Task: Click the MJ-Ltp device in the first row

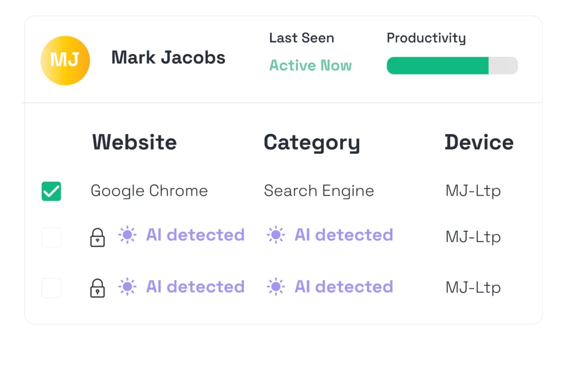Action: (473, 191)
